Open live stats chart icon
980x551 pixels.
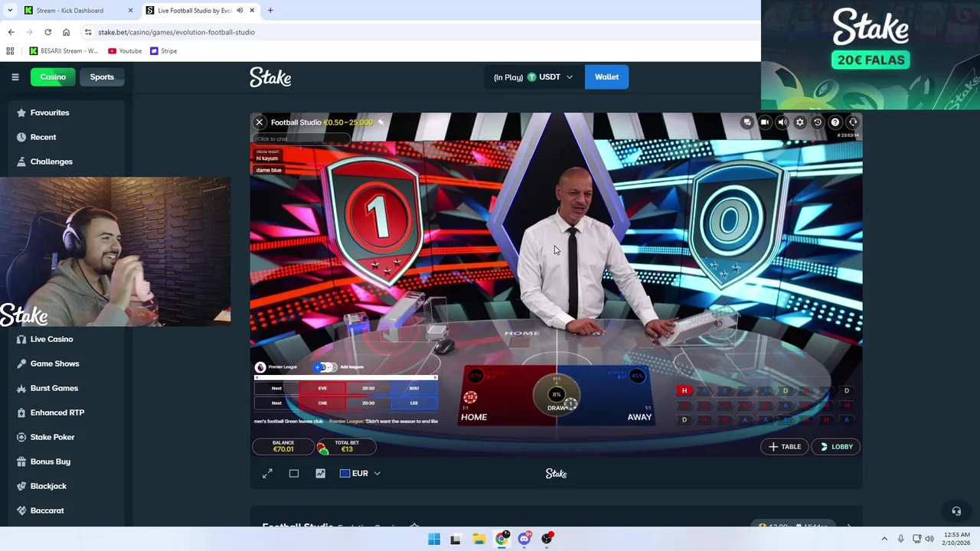(x=321, y=474)
